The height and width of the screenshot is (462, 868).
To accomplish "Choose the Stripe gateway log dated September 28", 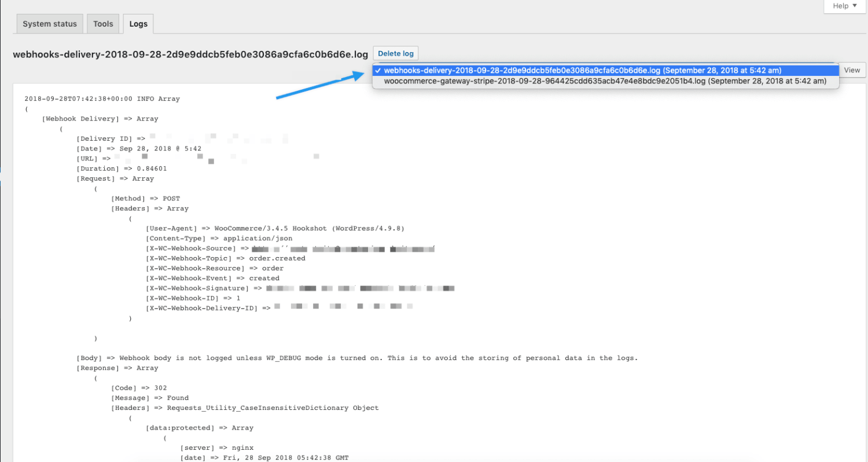I will (605, 81).
